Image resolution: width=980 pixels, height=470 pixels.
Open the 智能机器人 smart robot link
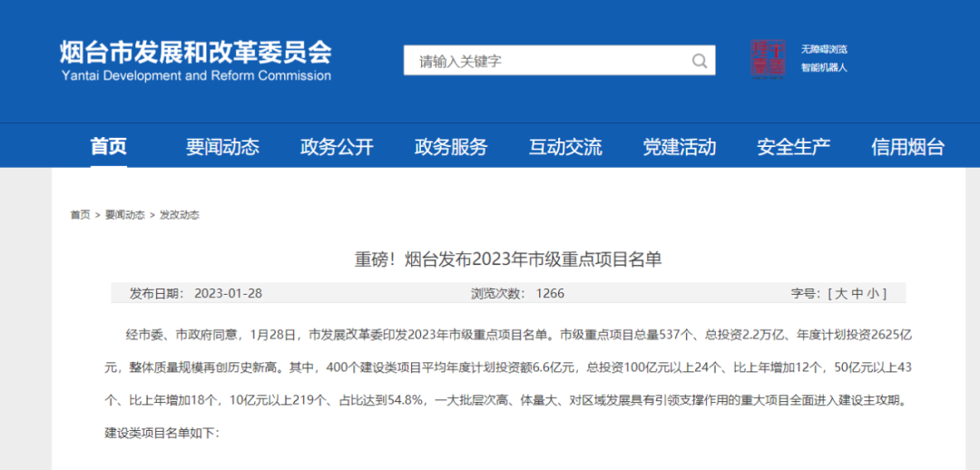(x=823, y=67)
